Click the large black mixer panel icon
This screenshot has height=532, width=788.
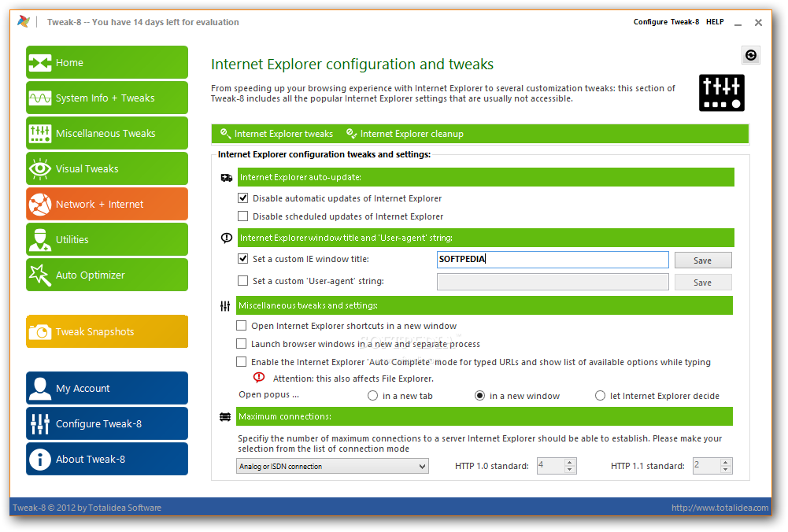[x=722, y=93]
